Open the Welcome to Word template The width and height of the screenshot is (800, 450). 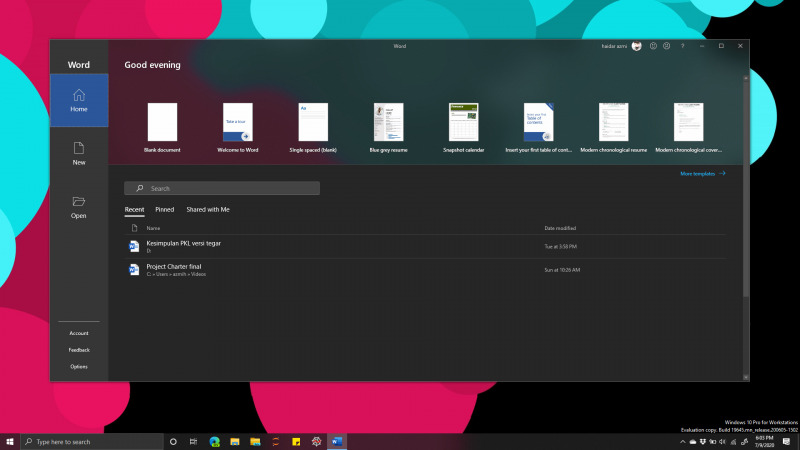[238, 128]
